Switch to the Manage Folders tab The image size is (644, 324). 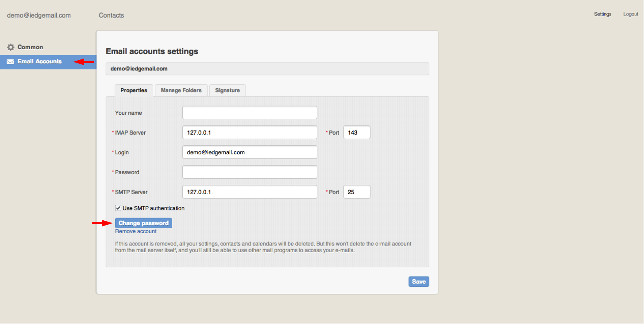point(181,90)
